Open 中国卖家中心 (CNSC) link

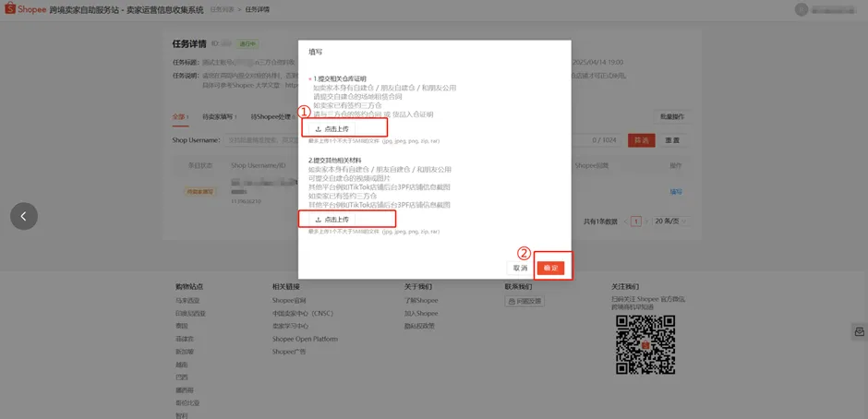click(302, 313)
